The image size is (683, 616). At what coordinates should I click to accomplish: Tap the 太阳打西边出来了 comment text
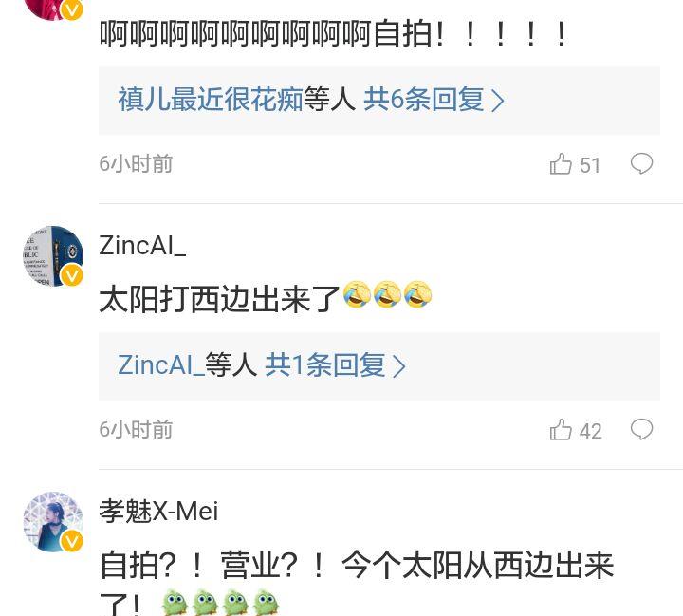point(219,300)
